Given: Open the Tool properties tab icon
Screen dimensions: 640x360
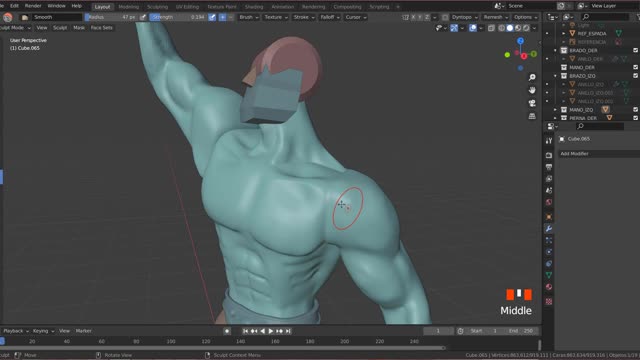Looking at the screenshot, I should (x=549, y=141).
